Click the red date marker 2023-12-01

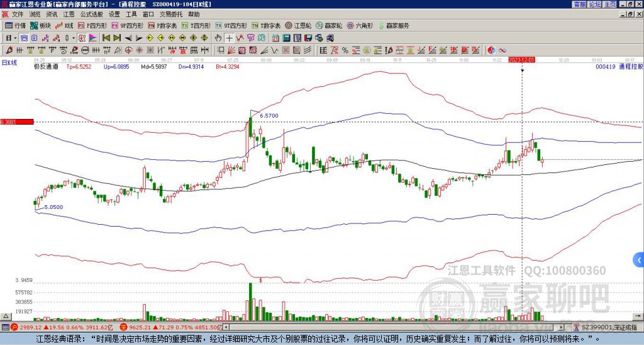coord(521,60)
